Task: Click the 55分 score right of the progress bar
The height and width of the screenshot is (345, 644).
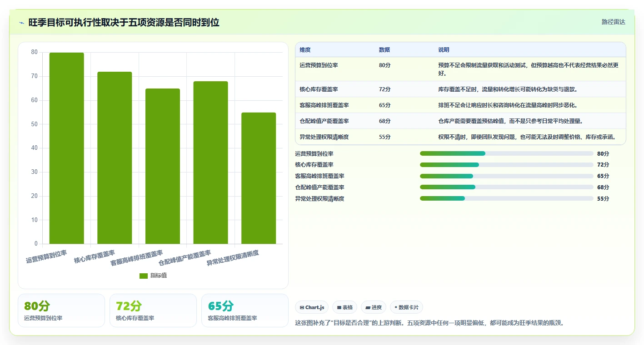Action: (x=603, y=199)
